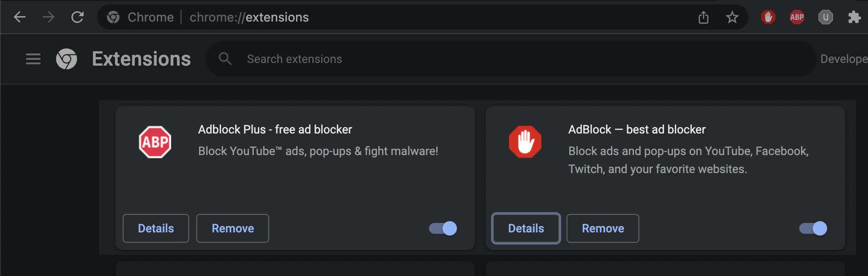Reload the extensions page

pos(77,17)
